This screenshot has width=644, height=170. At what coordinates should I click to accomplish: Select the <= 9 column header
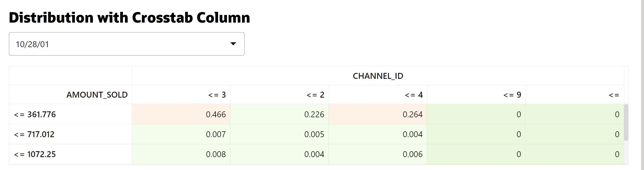pyautogui.click(x=512, y=95)
